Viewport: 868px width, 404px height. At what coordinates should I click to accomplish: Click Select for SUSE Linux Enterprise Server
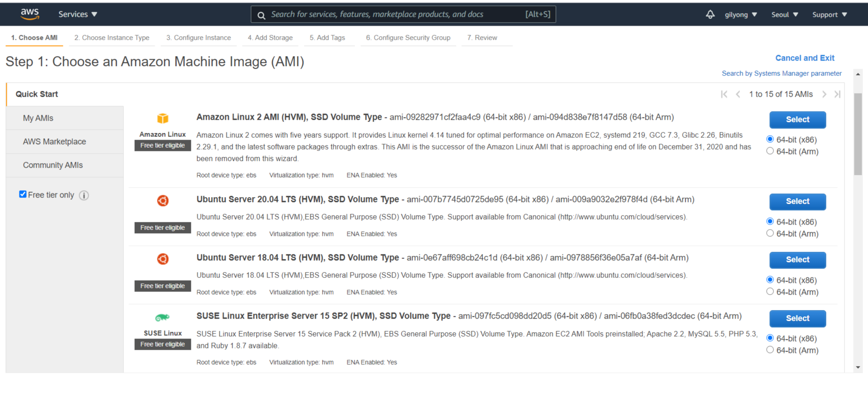point(797,319)
